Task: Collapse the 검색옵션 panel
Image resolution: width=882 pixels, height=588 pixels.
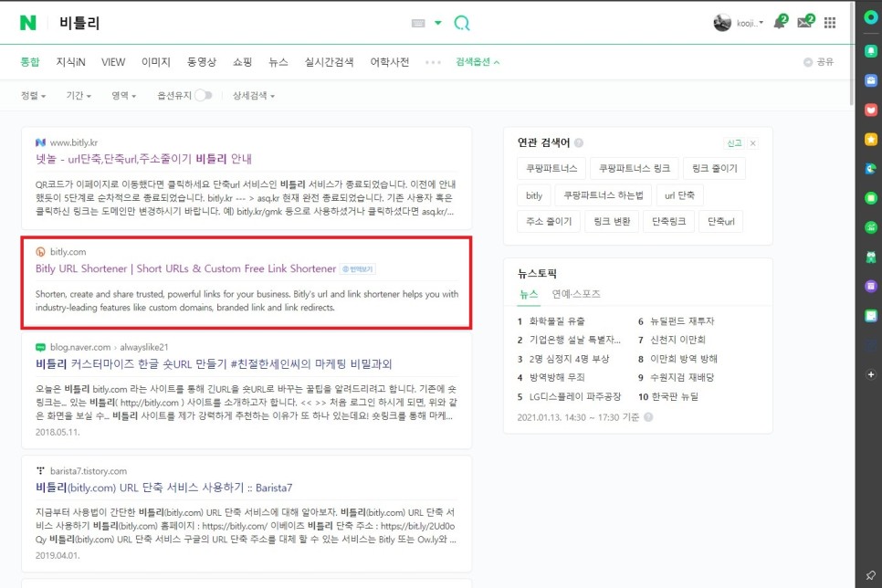Action: (478, 62)
